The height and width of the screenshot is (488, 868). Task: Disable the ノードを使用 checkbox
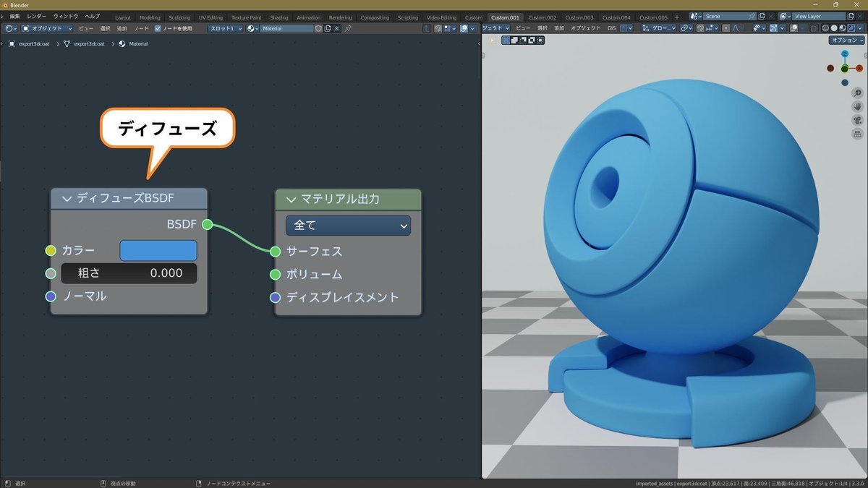pos(157,28)
